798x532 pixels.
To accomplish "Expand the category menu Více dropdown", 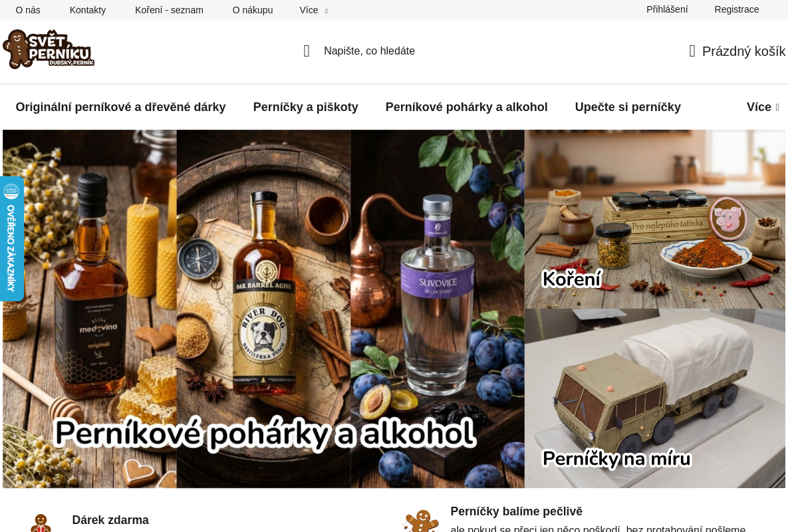I will (762, 107).
